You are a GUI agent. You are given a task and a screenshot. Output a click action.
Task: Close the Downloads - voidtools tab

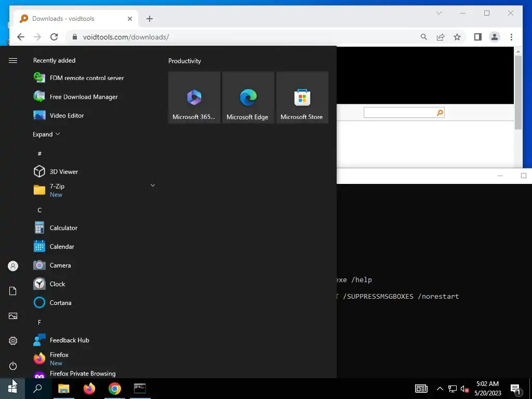(129, 19)
